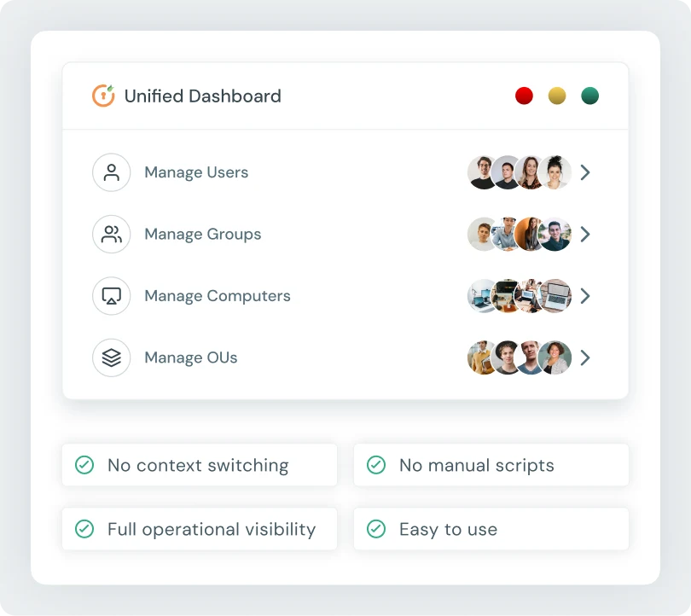The height and width of the screenshot is (616, 691).
Task: Click the Manage Users avatar group
Action: click(519, 172)
